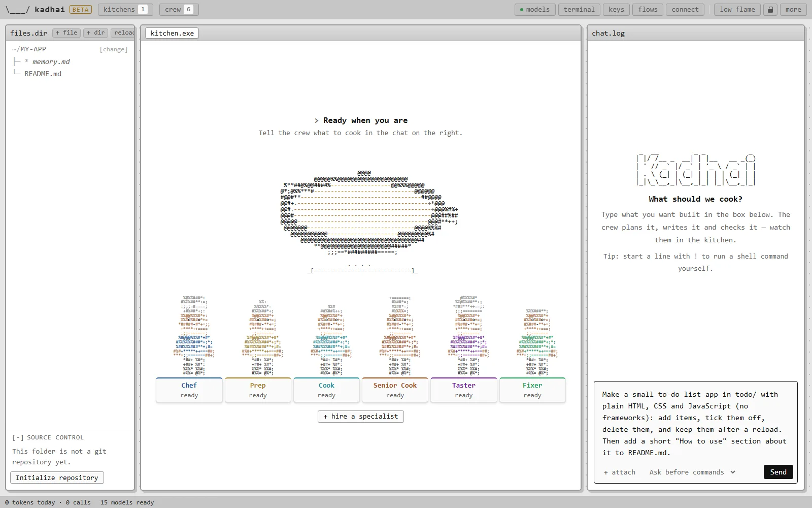812x508 pixels.
Task: Select the Senior Cook card
Action: tap(395, 390)
